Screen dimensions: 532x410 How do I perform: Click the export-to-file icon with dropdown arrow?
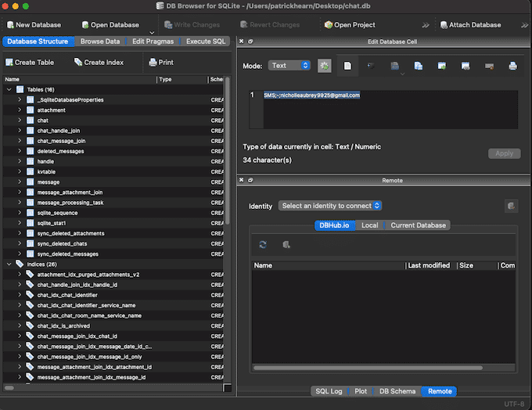click(x=395, y=66)
